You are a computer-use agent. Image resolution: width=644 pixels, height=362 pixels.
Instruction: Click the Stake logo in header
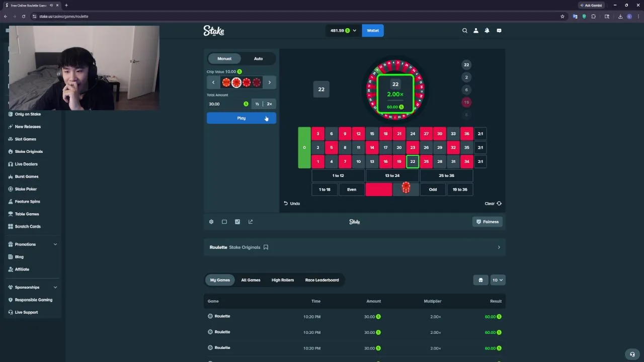coord(214,31)
